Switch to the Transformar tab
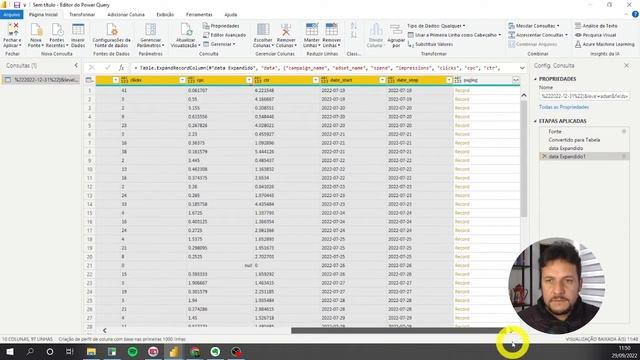Viewport: 640px width, 360px height. point(82,15)
